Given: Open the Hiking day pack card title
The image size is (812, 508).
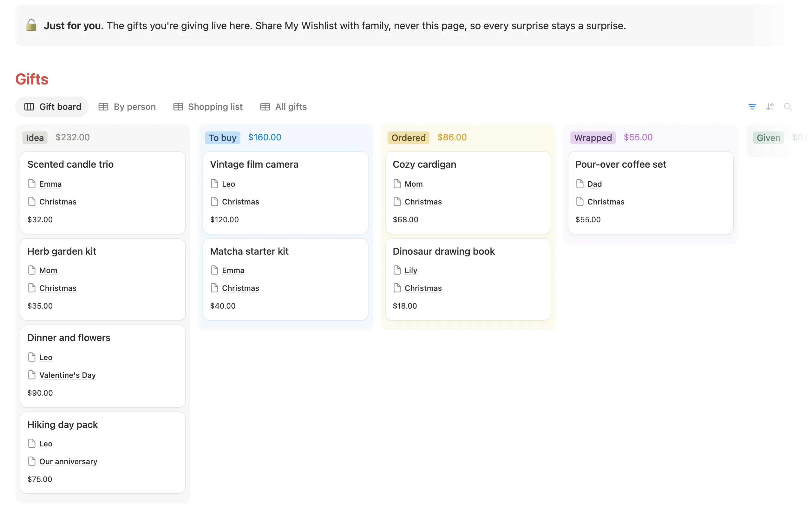Looking at the screenshot, I should point(63,425).
